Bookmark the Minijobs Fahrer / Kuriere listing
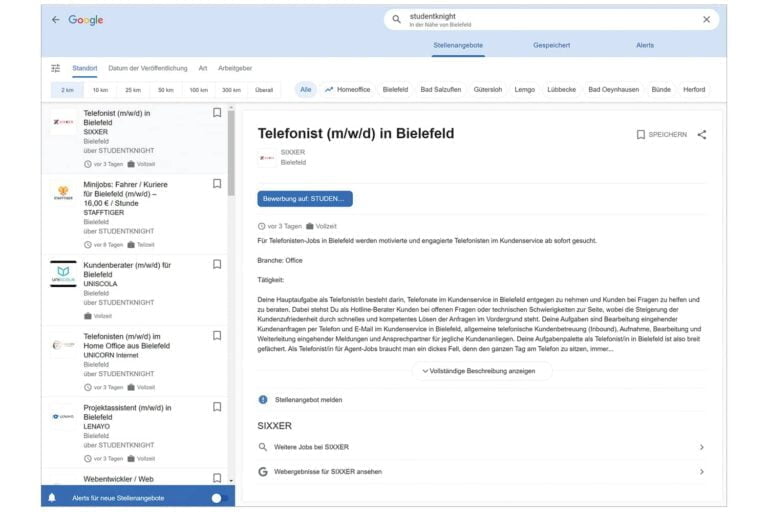 (x=217, y=184)
